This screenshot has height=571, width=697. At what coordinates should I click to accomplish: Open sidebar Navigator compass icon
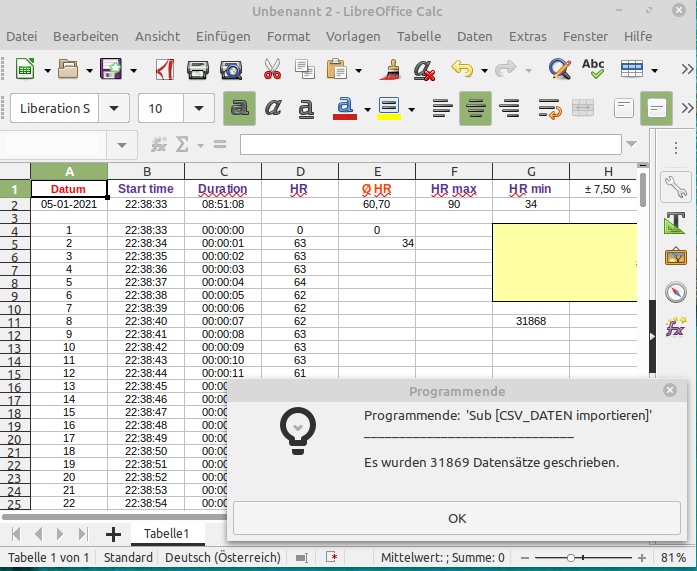(x=676, y=292)
